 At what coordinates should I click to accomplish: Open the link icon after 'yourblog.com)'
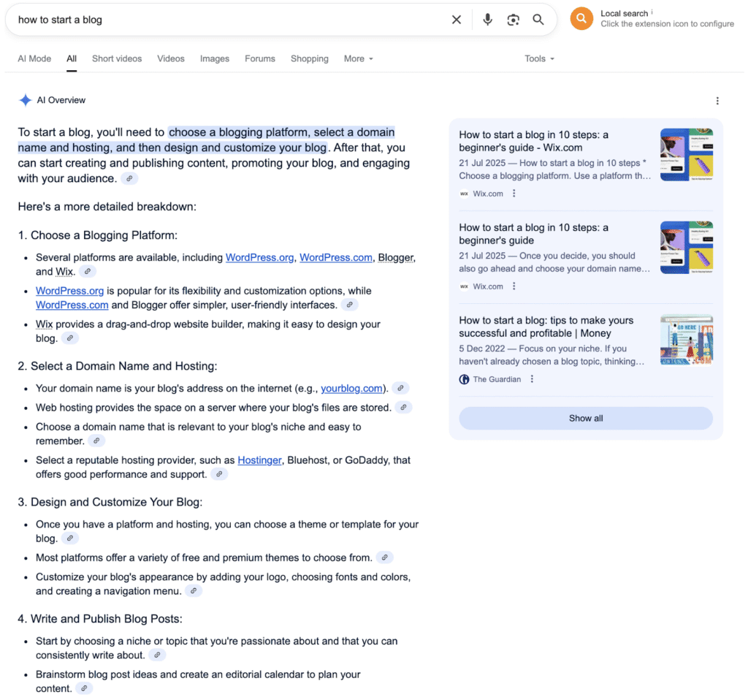coord(401,389)
